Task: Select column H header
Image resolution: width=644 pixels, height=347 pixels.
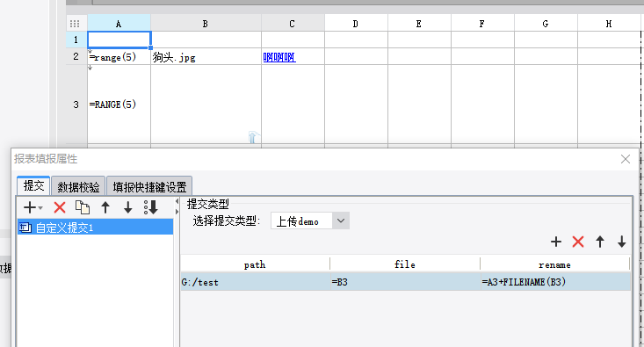Action: pyautogui.click(x=609, y=24)
